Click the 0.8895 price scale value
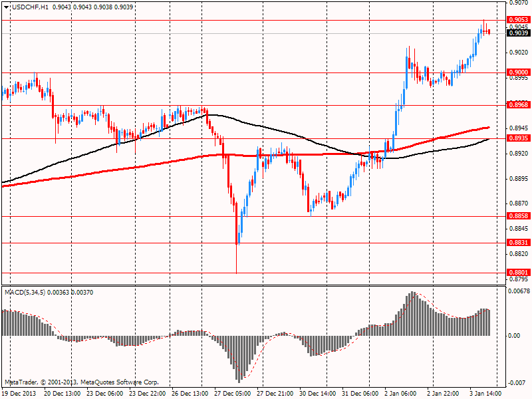This screenshot has height=399, width=532. pyautogui.click(x=519, y=178)
